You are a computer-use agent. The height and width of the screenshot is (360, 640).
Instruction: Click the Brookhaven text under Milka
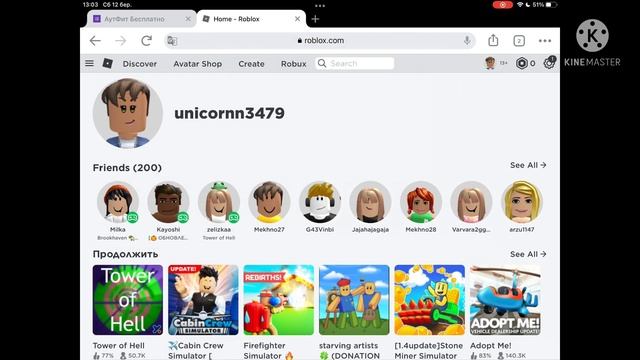118,238
